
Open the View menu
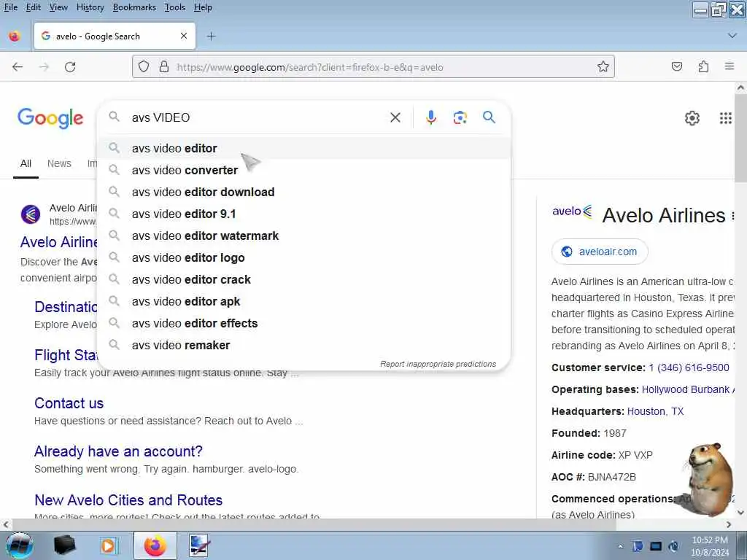58,7
